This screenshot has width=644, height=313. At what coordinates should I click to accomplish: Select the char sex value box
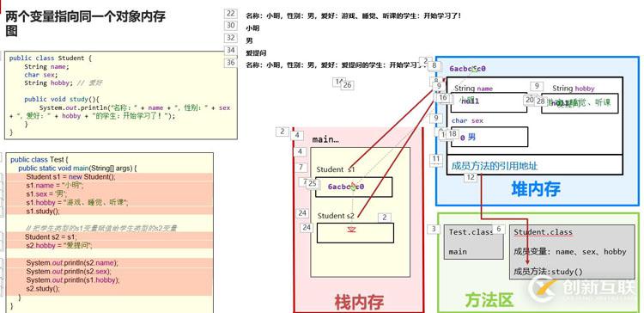click(x=489, y=137)
